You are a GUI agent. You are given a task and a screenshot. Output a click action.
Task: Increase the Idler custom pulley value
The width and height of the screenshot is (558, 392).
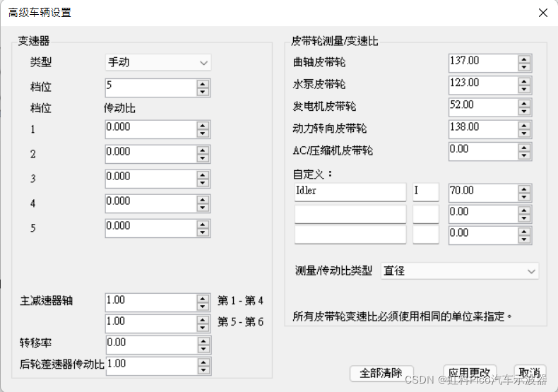click(524, 189)
